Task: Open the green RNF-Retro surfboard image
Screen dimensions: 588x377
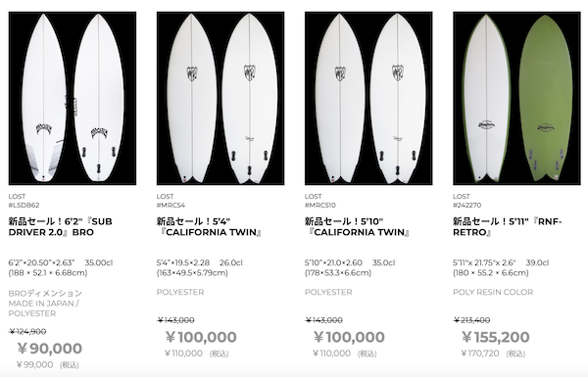Action: [x=516, y=98]
